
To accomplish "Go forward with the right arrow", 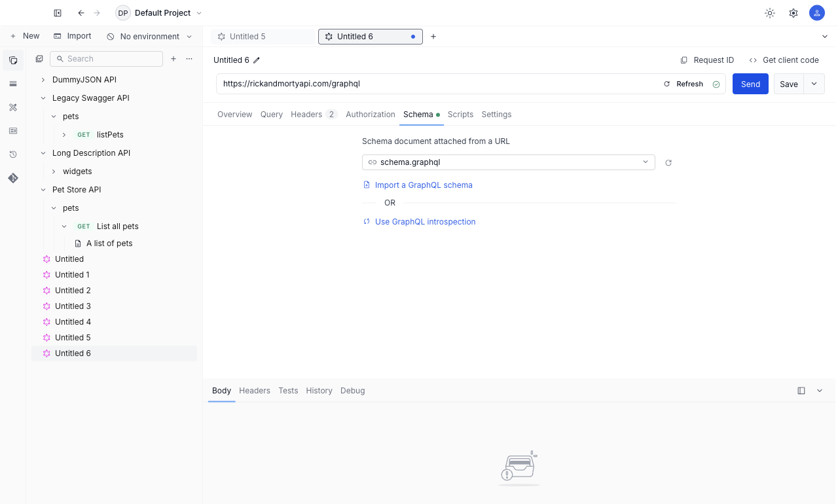I will (x=97, y=13).
